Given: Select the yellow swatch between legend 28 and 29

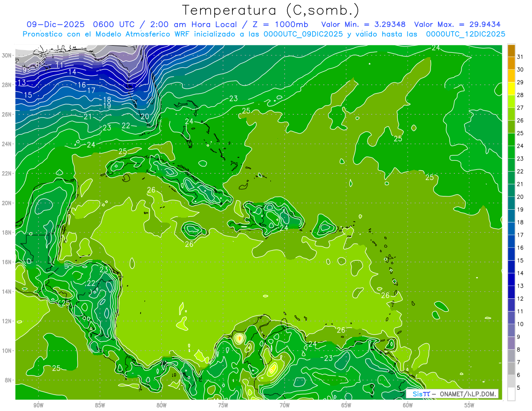Looking at the screenshot, I should pyautogui.click(x=511, y=89).
